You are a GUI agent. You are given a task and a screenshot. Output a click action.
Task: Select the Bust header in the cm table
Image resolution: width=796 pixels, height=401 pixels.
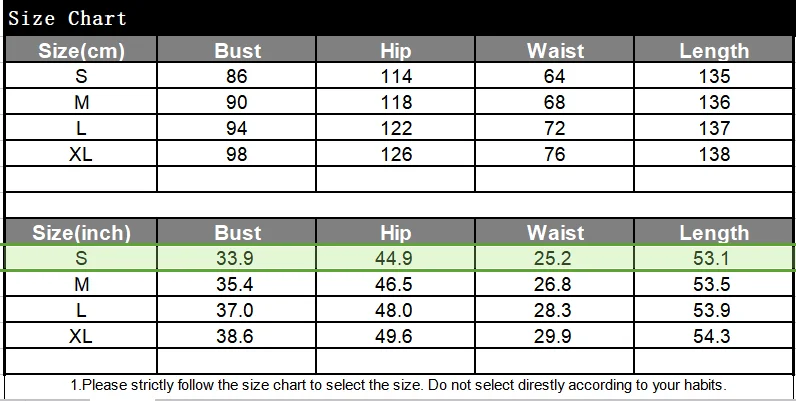237,50
